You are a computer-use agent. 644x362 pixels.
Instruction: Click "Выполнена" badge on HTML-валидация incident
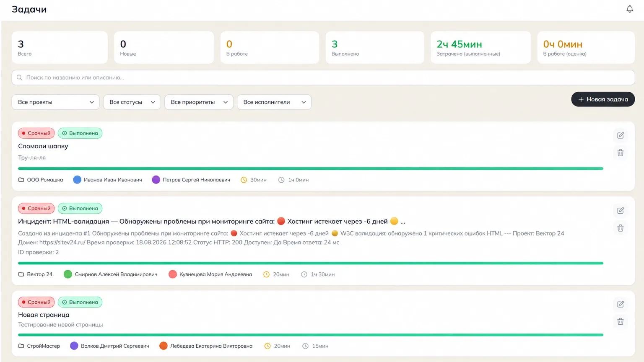point(80,208)
